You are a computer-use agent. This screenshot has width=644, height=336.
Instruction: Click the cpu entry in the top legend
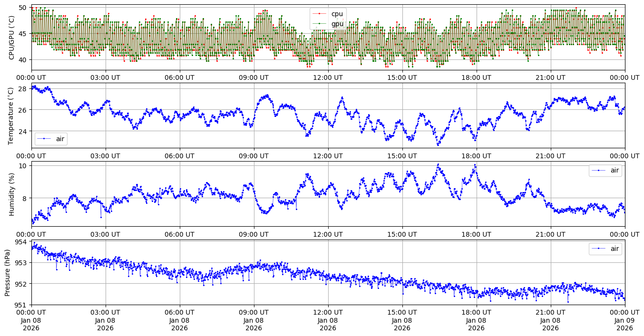click(x=337, y=14)
